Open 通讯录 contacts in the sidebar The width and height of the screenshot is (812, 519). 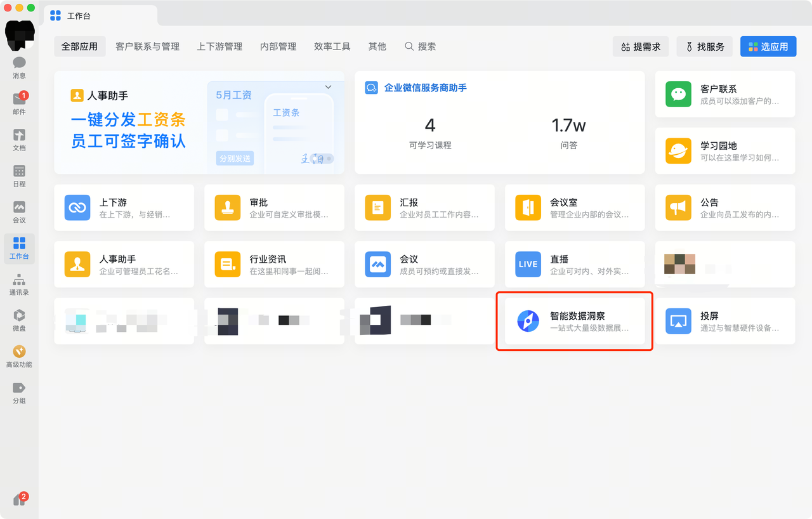[x=19, y=284]
